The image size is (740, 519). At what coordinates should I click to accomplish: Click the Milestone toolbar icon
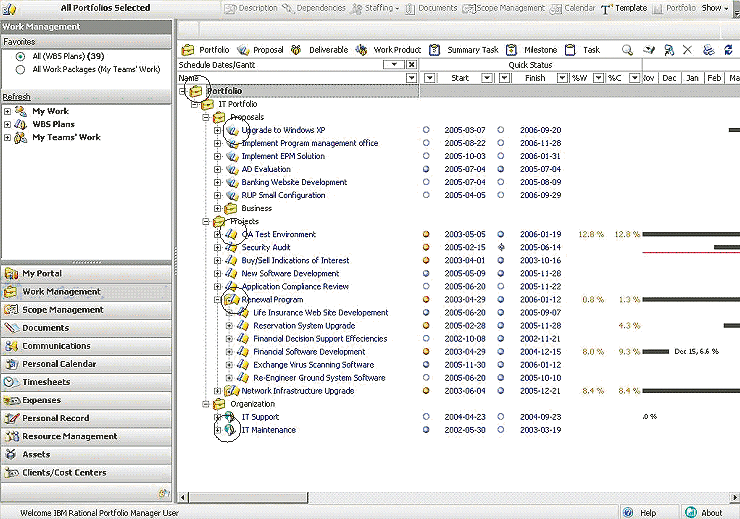coord(511,50)
